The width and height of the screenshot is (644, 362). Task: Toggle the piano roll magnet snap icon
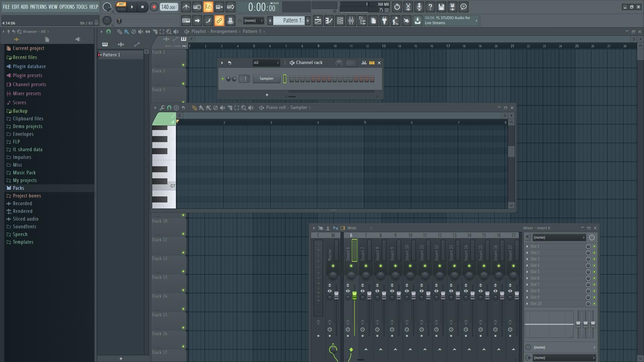[x=169, y=108]
